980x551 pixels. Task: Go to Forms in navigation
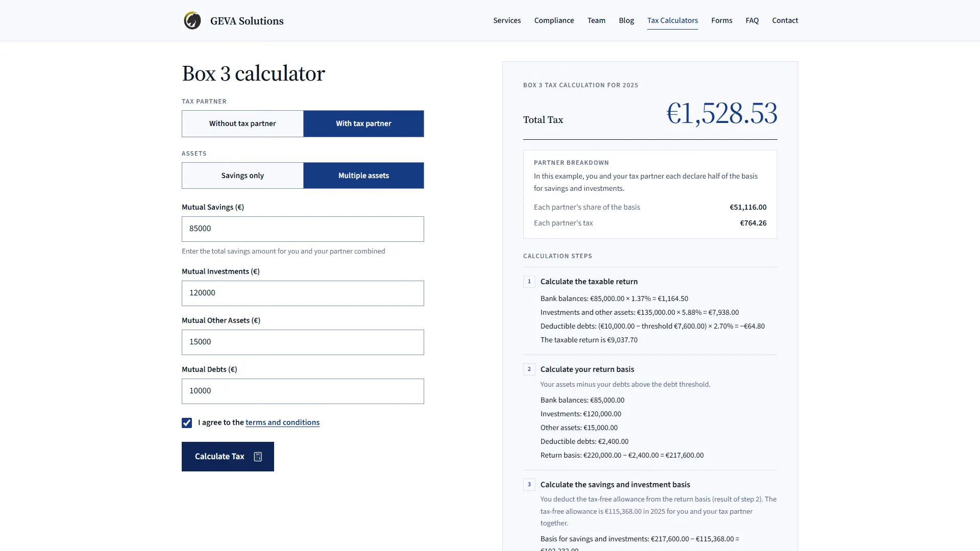[x=722, y=20]
